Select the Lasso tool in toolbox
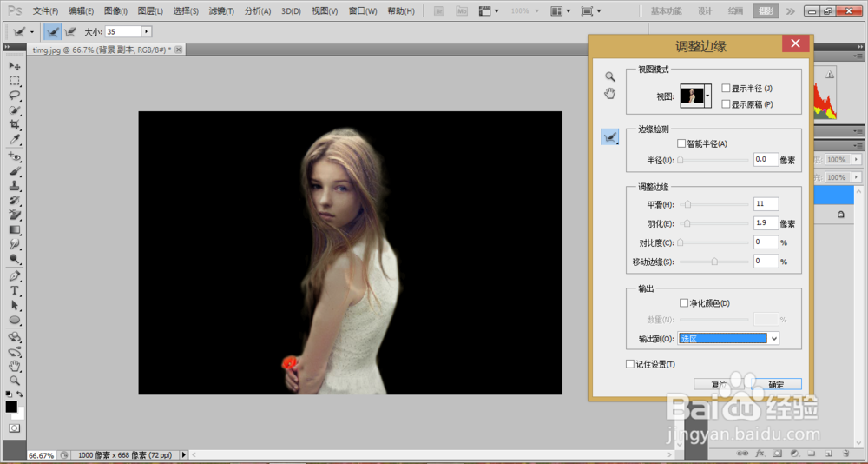The width and height of the screenshot is (868, 464). point(15,95)
